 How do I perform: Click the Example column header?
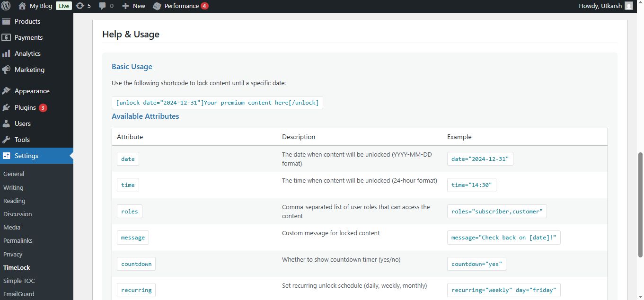459,137
